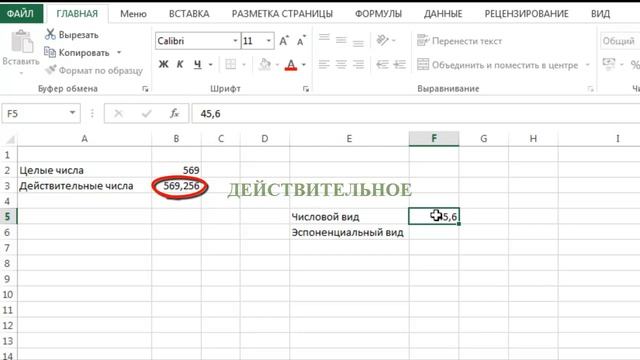Click the formula bar confirm checkmark

click(x=147, y=113)
